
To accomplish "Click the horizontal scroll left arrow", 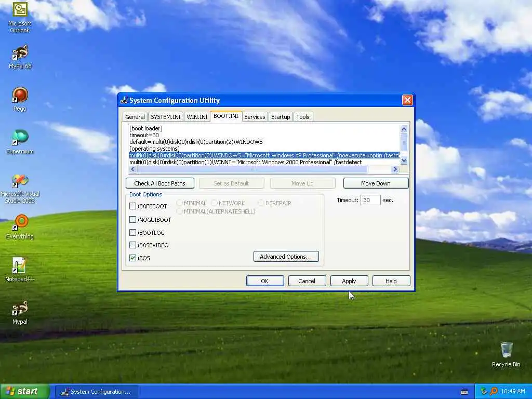I will point(132,169).
